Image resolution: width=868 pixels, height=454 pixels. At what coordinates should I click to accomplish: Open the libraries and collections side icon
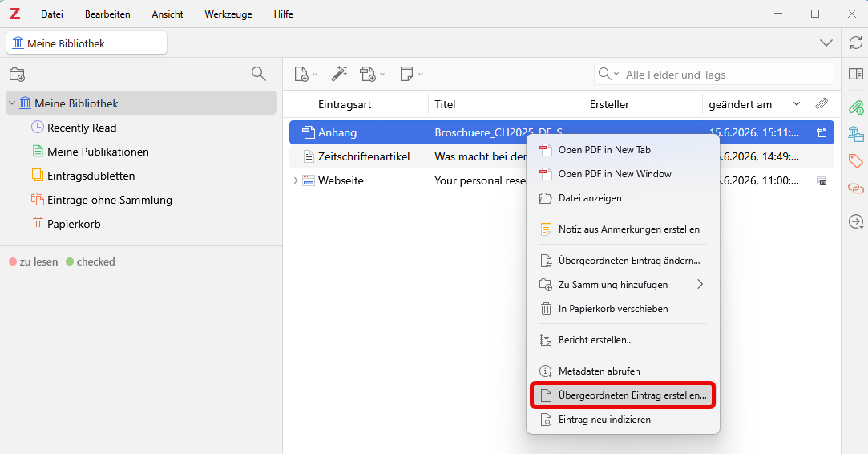856,134
